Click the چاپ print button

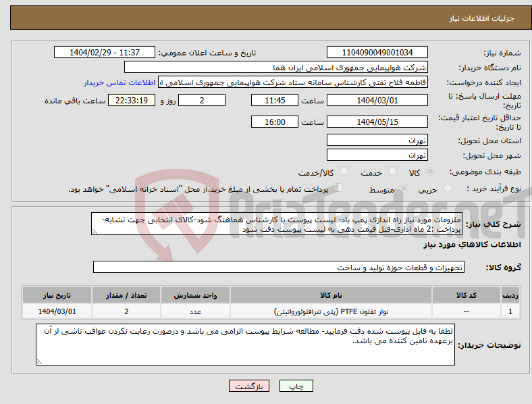296,386
